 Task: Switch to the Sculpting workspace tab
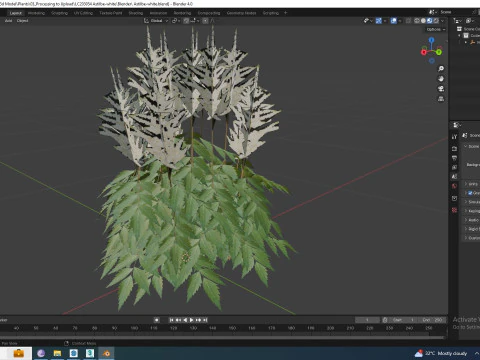click(59, 13)
